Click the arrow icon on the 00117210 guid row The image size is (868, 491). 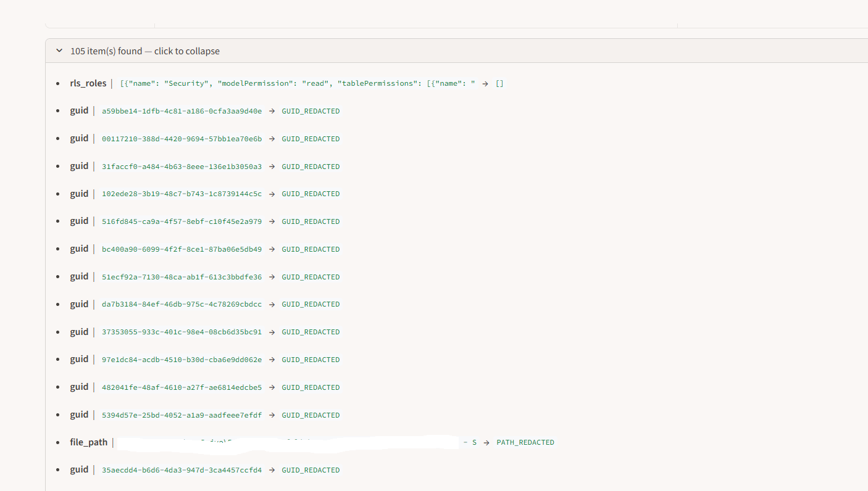click(x=272, y=138)
